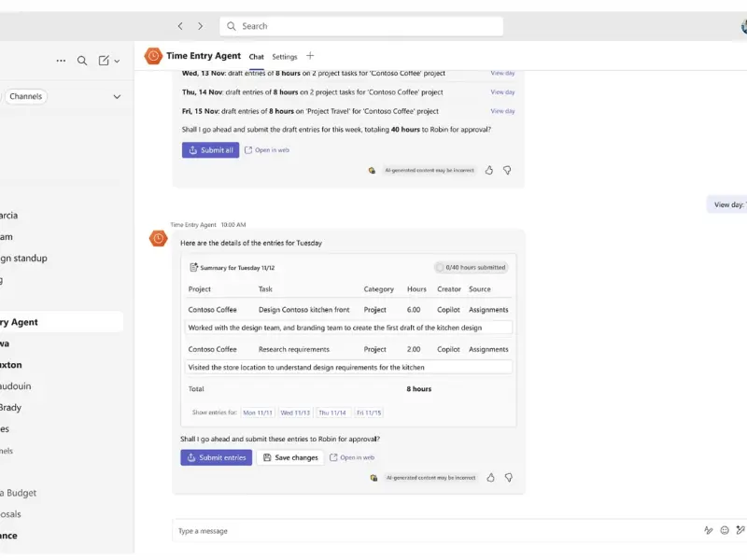Open View day link for Fri, 15 Nov
Image resolution: width=747 pixels, height=560 pixels.
point(502,111)
